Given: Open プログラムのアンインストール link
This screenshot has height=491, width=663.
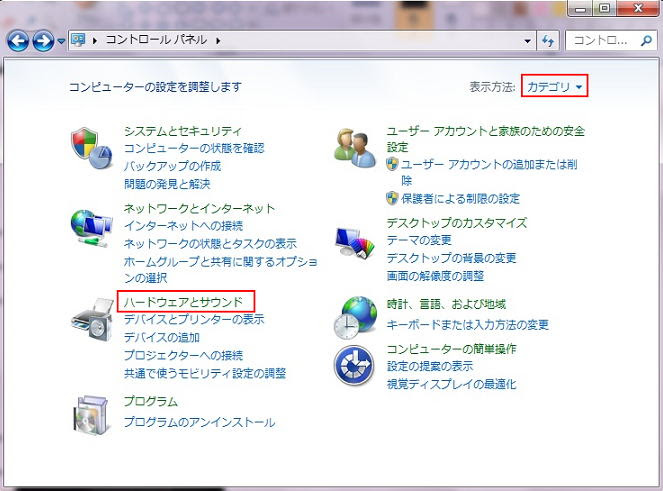Looking at the screenshot, I should pos(200,422).
